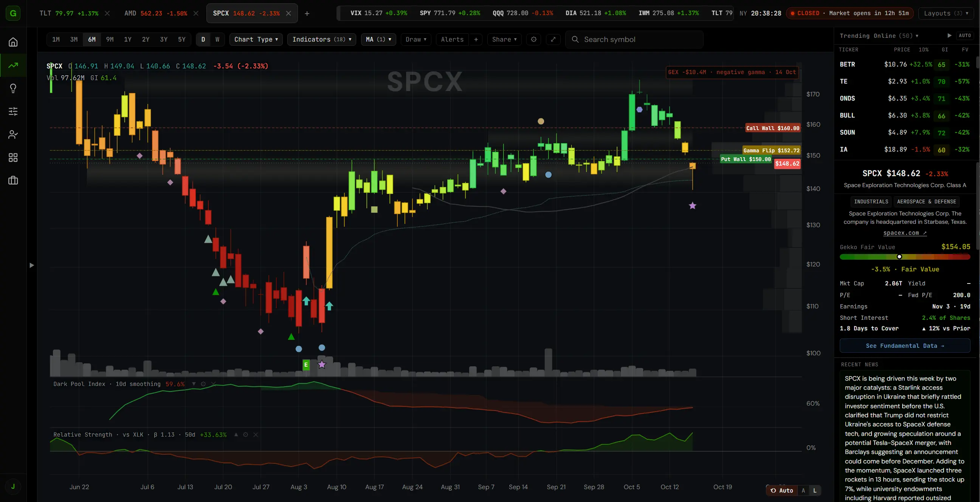Add a new alert with plus icon
Image resolution: width=980 pixels, height=502 pixels.
tap(476, 39)
